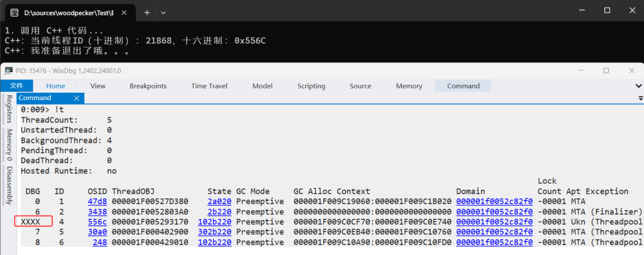644x255 pixels.
Task: Show the Registers side panel
Action: coord(9,109)
